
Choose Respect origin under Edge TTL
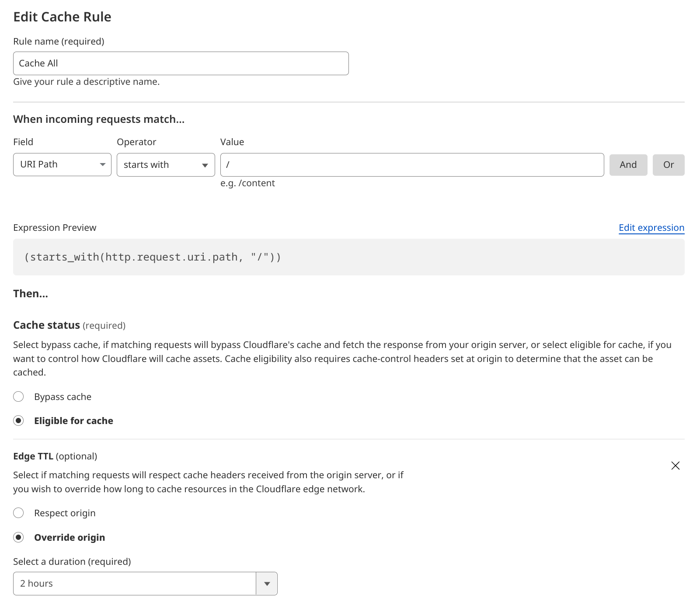click(19, 513)
